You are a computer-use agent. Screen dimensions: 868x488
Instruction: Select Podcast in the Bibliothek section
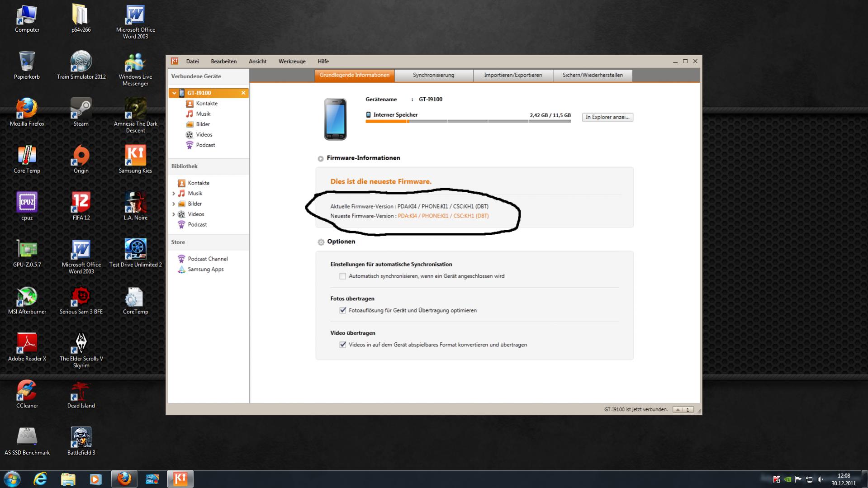(x=192, y=225)
